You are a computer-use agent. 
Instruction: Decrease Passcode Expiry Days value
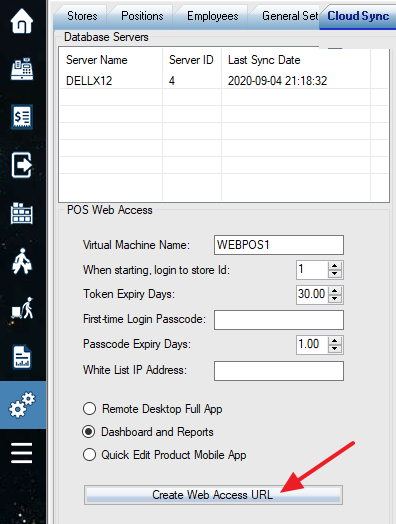click(335, 349)
